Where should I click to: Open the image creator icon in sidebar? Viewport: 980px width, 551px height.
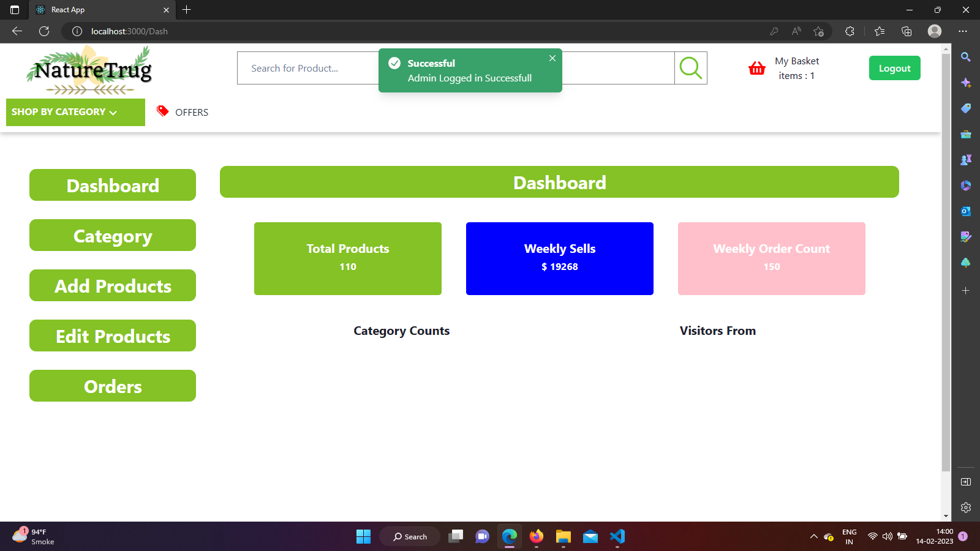(966, 237)
